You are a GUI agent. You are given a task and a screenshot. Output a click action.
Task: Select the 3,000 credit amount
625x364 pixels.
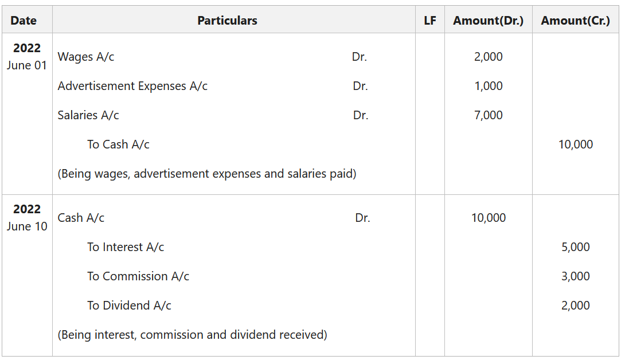point(576,276)
